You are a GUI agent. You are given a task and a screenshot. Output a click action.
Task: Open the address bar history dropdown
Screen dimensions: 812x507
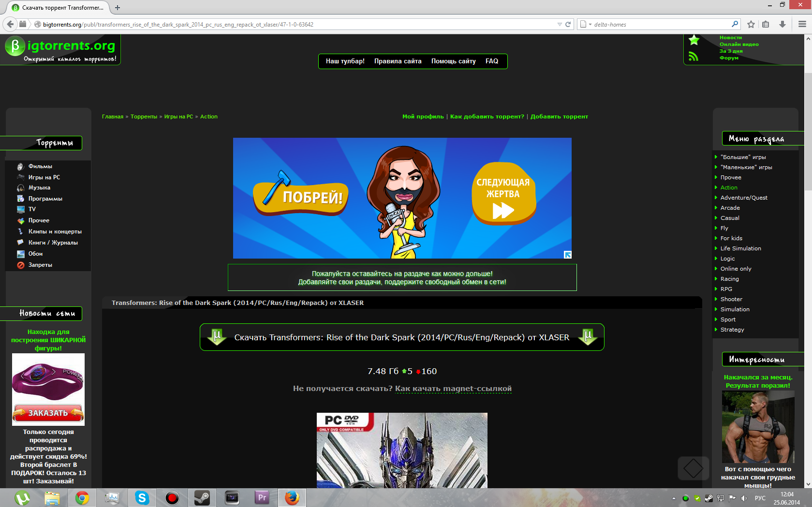click(x=560, y=24)
